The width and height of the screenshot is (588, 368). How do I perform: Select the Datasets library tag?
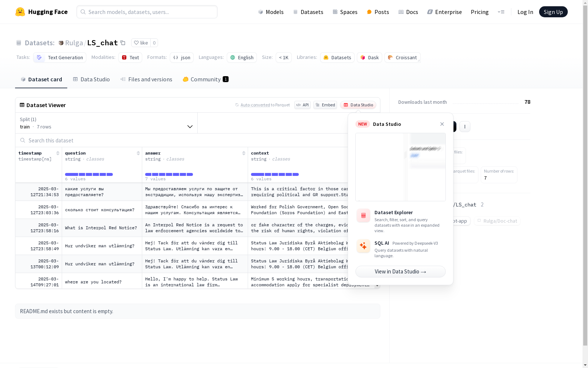337,57
